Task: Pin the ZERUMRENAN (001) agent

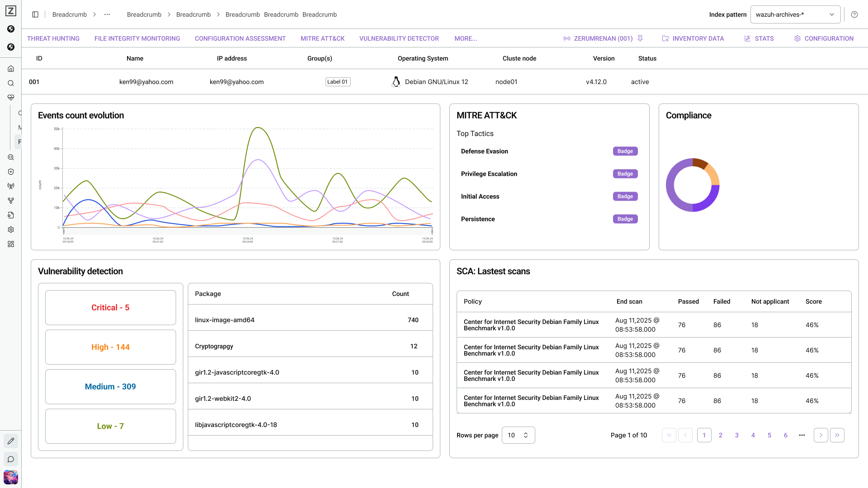Action: click(x=640, y=38)
